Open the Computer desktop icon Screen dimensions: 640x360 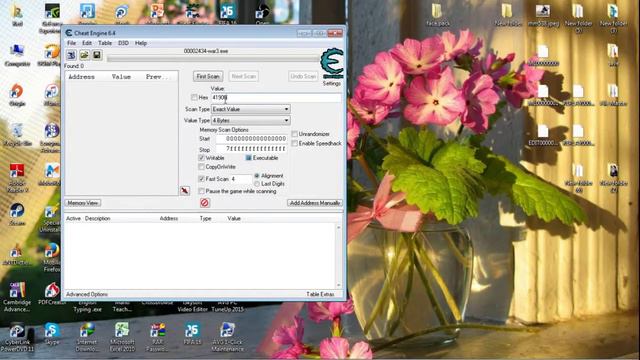click(x=17, y=56)
